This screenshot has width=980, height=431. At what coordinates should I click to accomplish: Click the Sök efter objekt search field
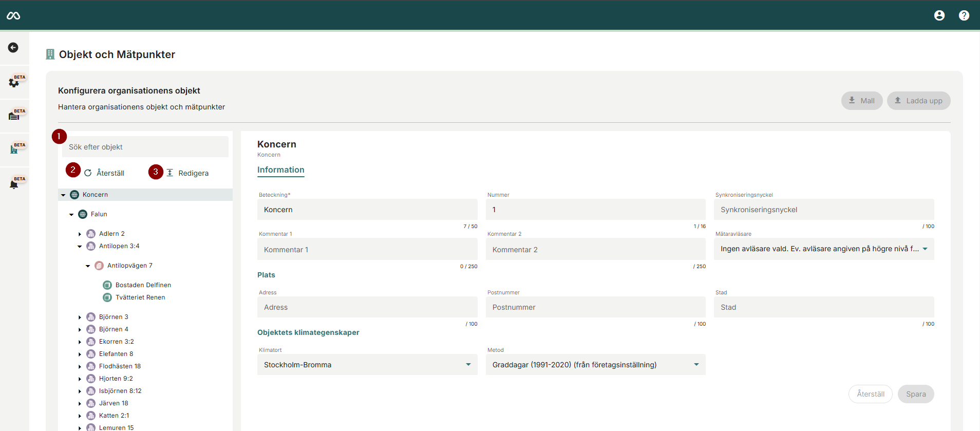pos(145,147)
